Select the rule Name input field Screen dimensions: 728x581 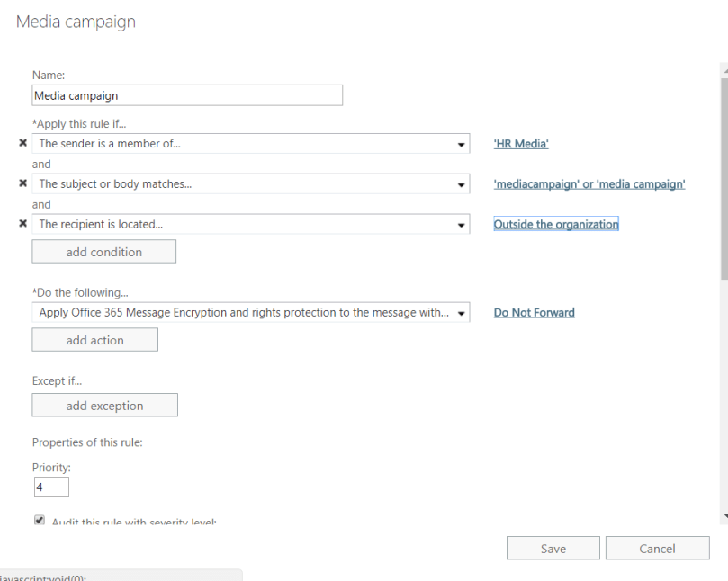pos(186,94)
